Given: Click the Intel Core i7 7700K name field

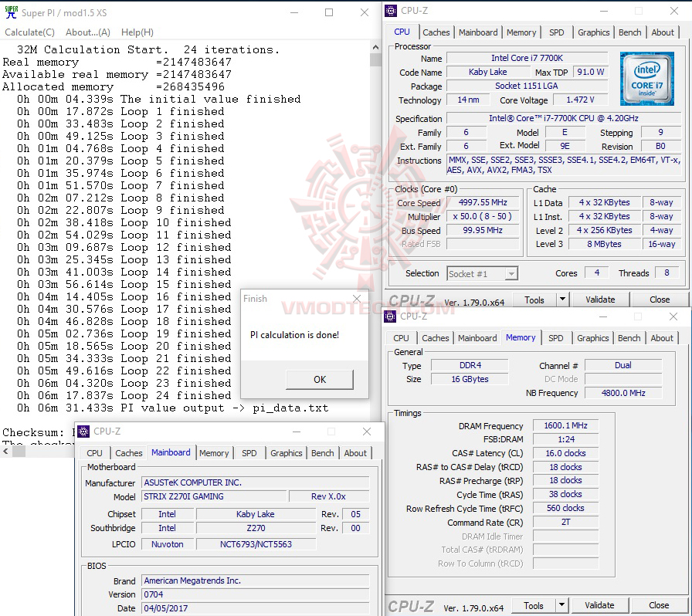Looking at the screenshot, I should [527, 58].
